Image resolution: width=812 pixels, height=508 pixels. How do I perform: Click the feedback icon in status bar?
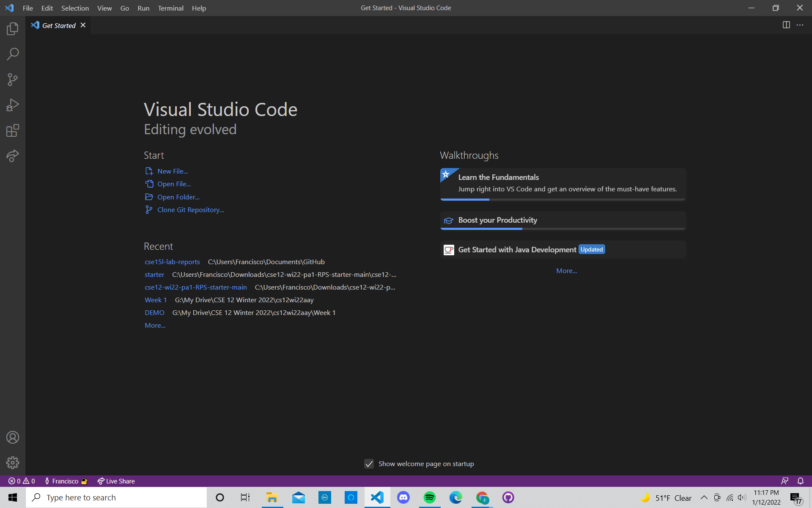click(x=785, y=481)
